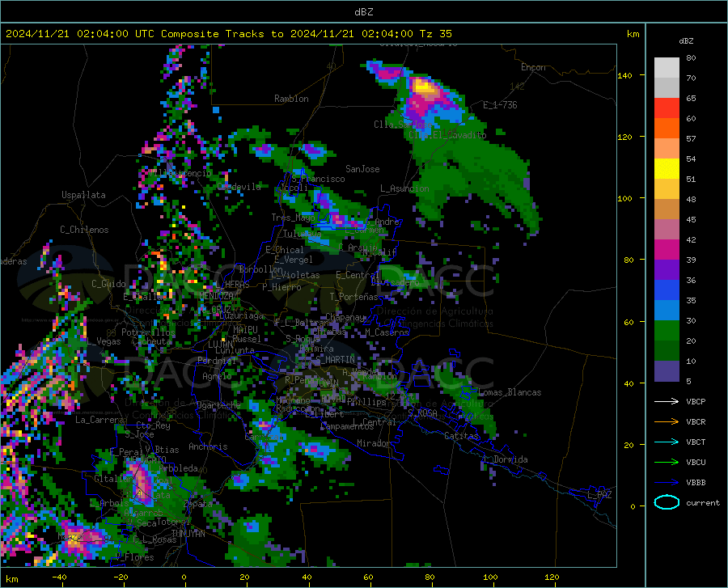728x588 pixels.
Task: Click the E_1-736 map label
Action: click(x=500, y=105)
